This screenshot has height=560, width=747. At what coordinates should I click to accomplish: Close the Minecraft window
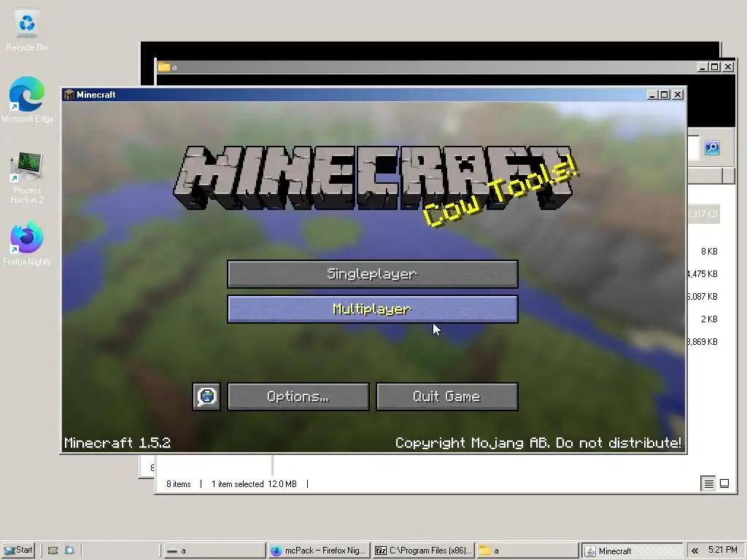coord(678,95)
